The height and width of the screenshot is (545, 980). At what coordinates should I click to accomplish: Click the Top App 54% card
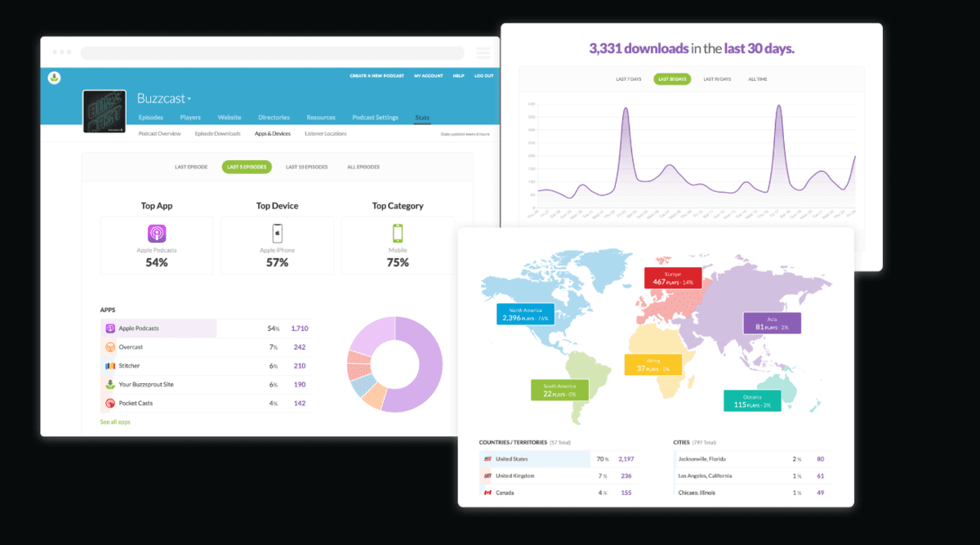click(x=157, y=245)
